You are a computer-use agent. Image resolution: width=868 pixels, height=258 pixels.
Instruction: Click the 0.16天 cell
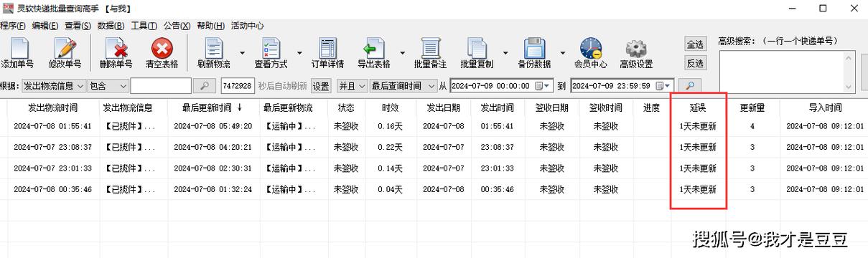tap(391, 126)
